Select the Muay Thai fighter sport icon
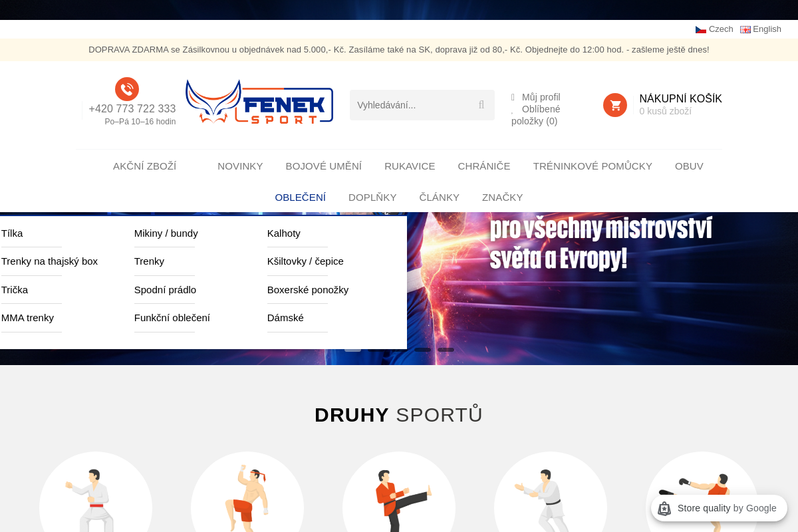The image size is (798, 532). click(247, 500)
